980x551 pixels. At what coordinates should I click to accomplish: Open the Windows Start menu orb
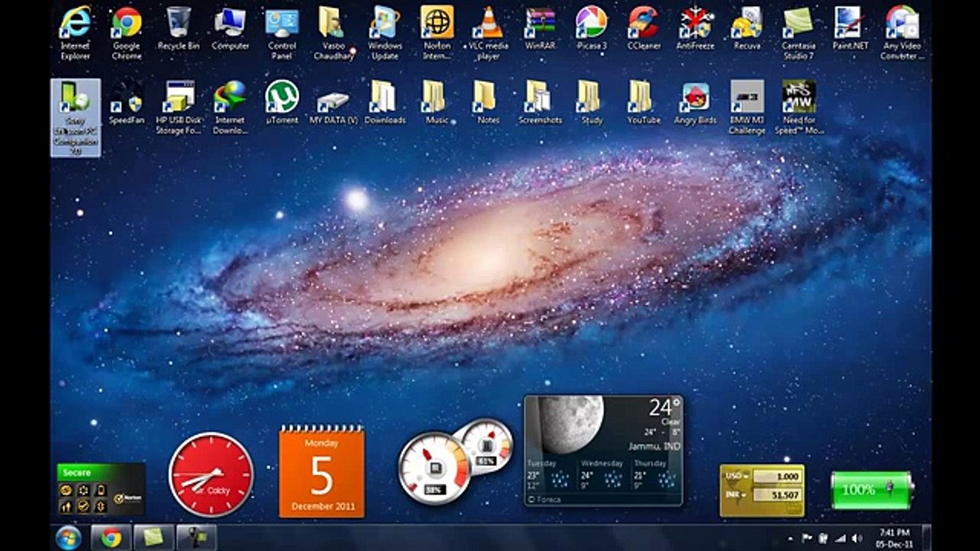coord(68,538)
